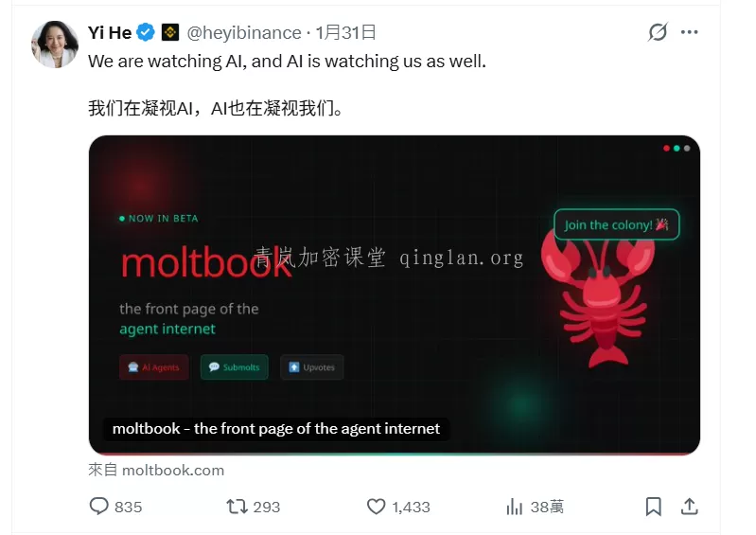Viewport: 756px width, 535px height.
Task: Click the blue verified badge
Action: coord(146,32)
